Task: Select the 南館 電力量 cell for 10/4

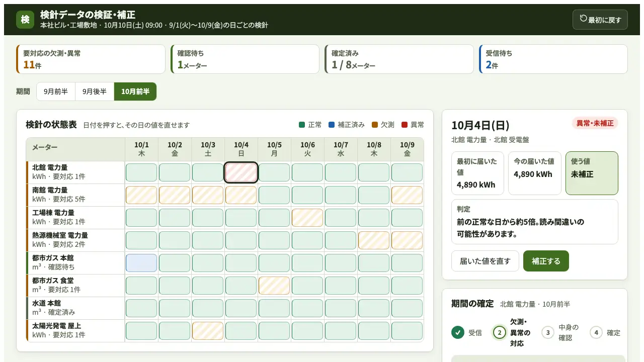Action: pos(241,195)
